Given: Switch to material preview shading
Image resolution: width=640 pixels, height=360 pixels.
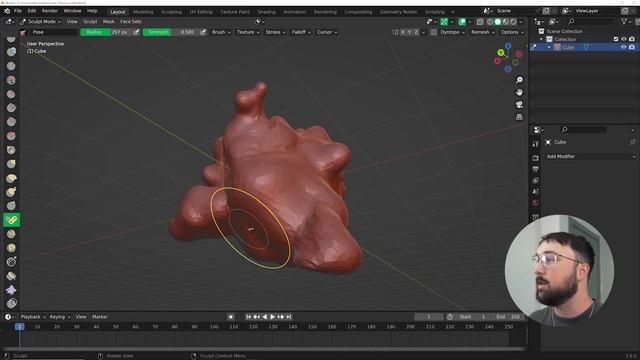Looking at the screenshot, I should 505,22.
